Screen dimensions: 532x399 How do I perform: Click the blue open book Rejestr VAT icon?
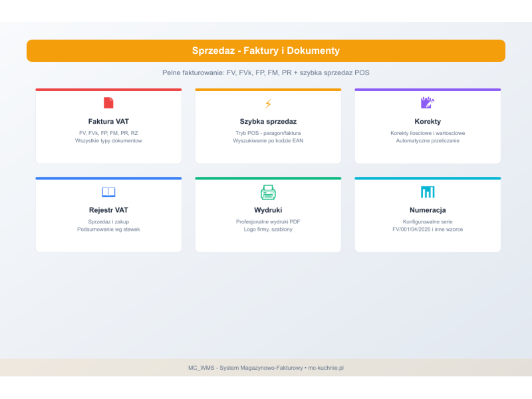[x=108, y=192]
